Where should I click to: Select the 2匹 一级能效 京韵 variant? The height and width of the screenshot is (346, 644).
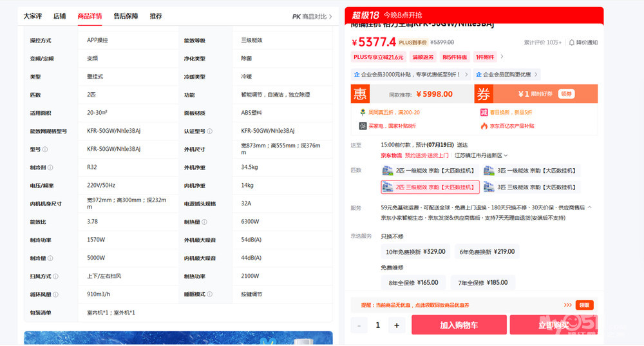[x=430, y=171]
